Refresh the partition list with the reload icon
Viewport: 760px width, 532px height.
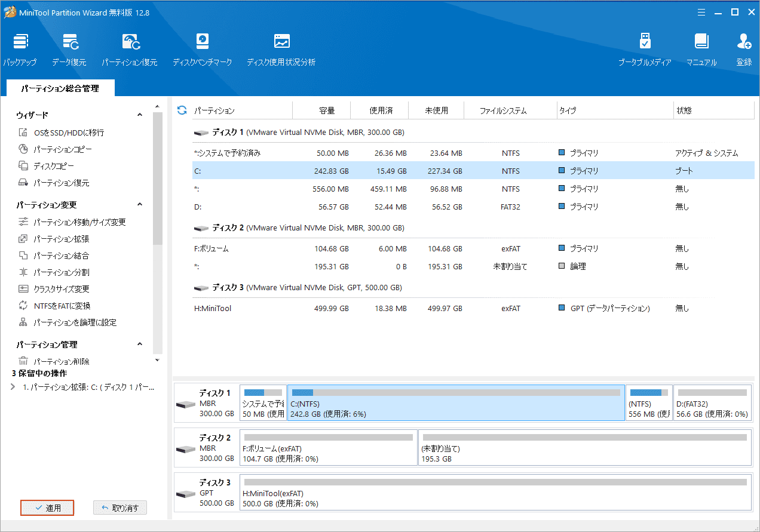182,110
